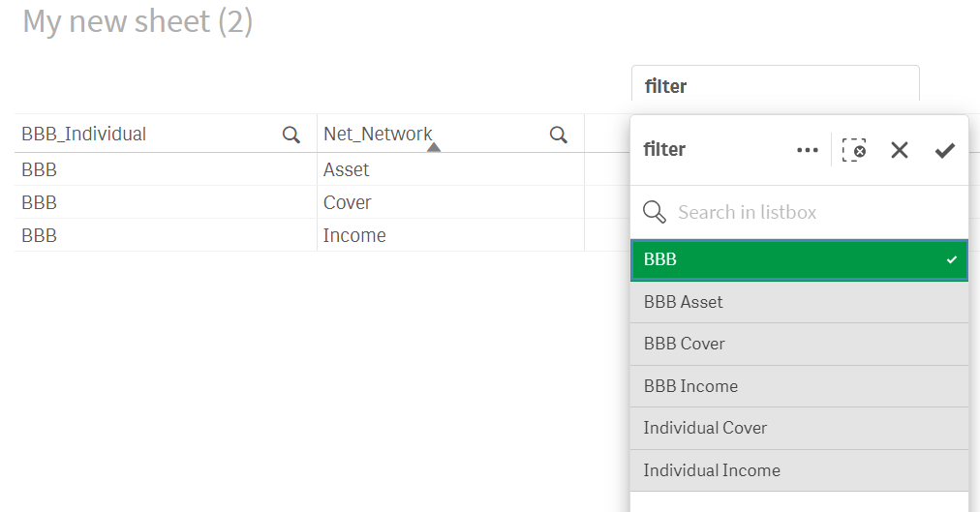The height and width of the screenshot is (512, 980).
Task: Click the magnifier icon in listbox search
Action: (x=655, y=212)
